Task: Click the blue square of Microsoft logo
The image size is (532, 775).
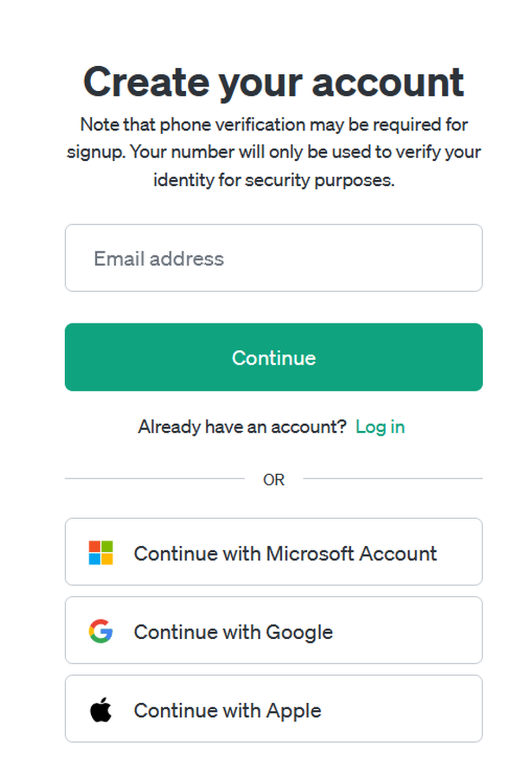Action: pos(94,559)
